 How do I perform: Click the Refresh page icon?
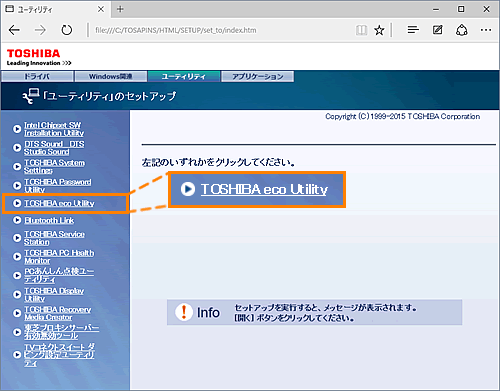coord(67,30)
